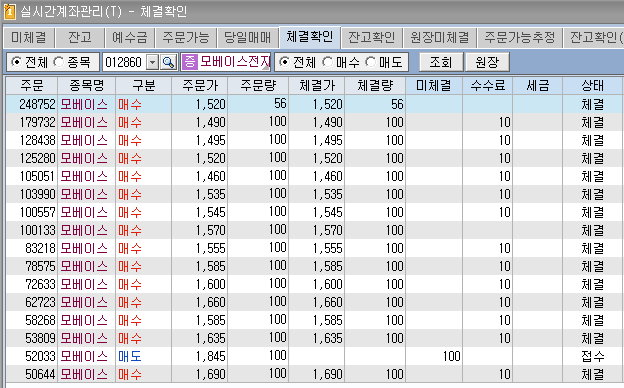Open the 예수금 tab
This screenshot has width=624, height=388.
pyautogui.click(x=129, y=37)
